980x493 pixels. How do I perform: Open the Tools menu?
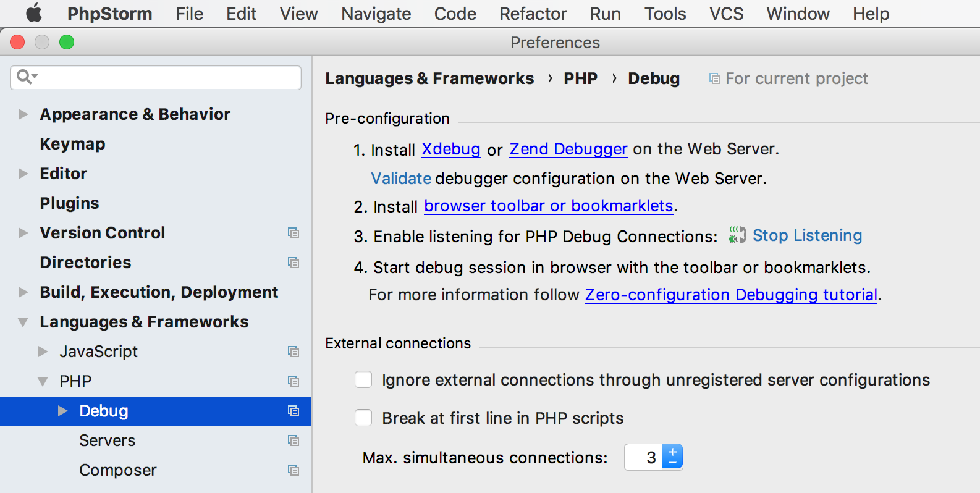665,14
